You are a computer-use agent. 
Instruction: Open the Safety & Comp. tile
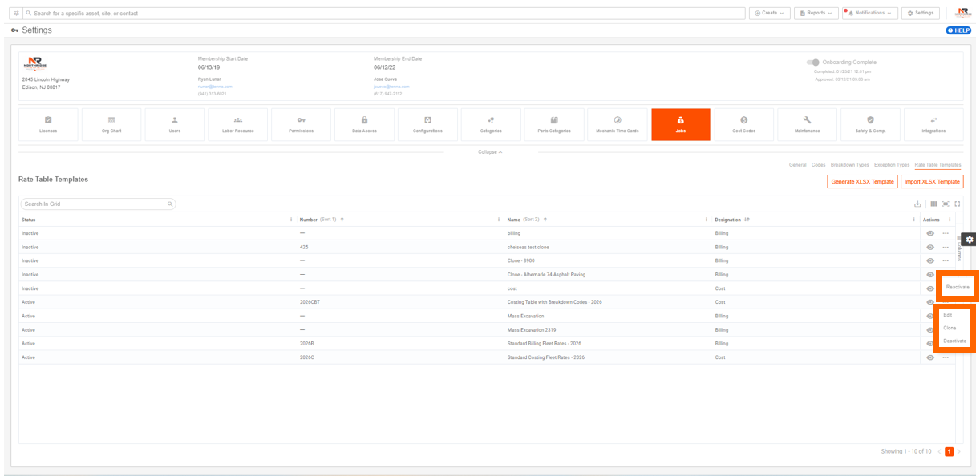click(x=871, y=124)
